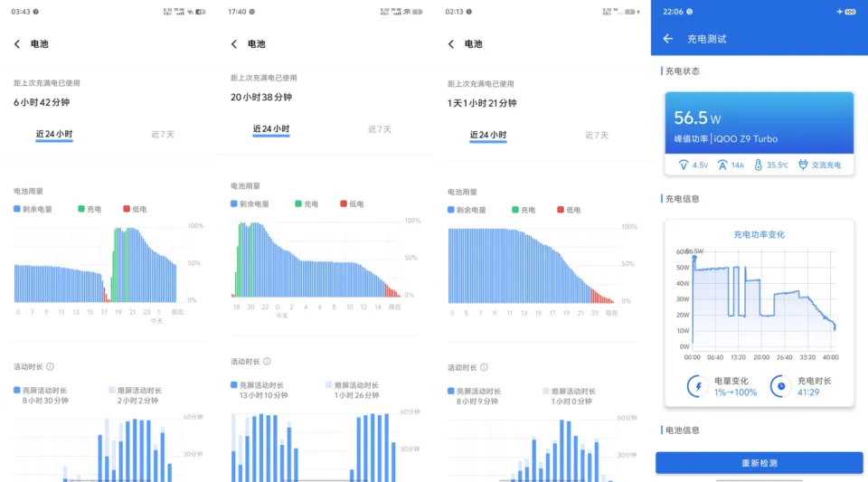The image size is (868, 482).
Task: Select 近7天 tab on 20小时38分钟 screen
Action: pos(380,129)
